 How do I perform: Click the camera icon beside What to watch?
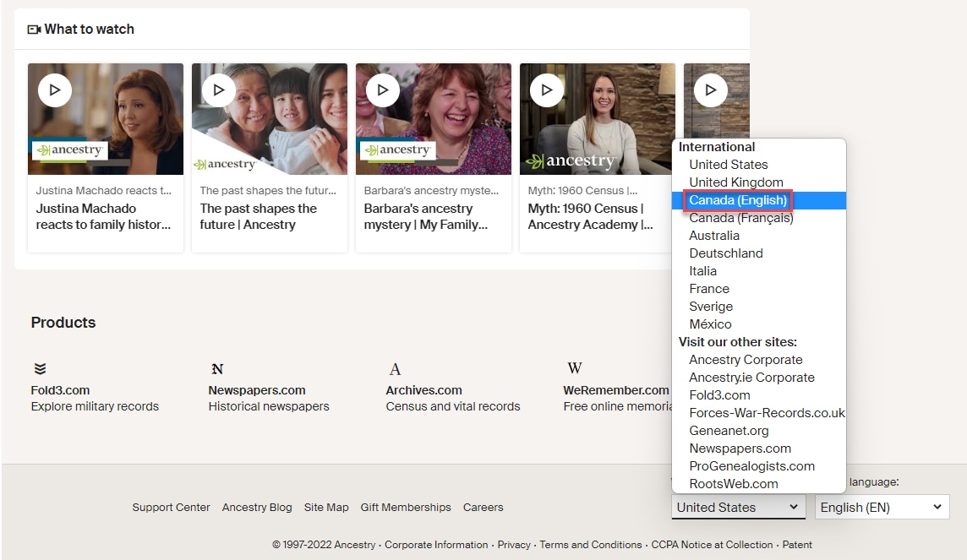click(34, 29)
